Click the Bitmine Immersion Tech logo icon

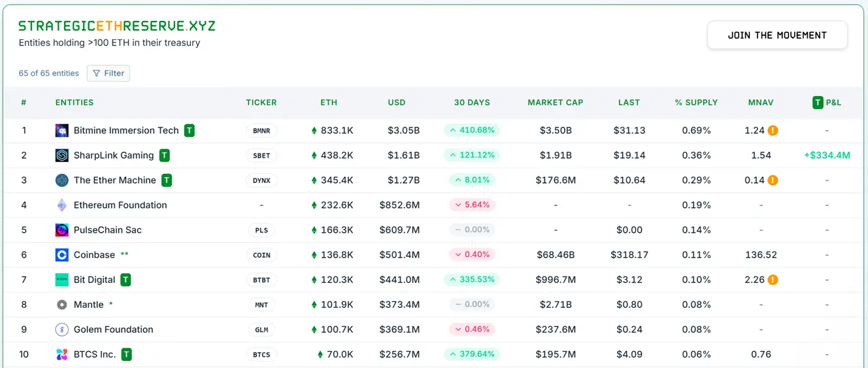[x=61, y=131]
